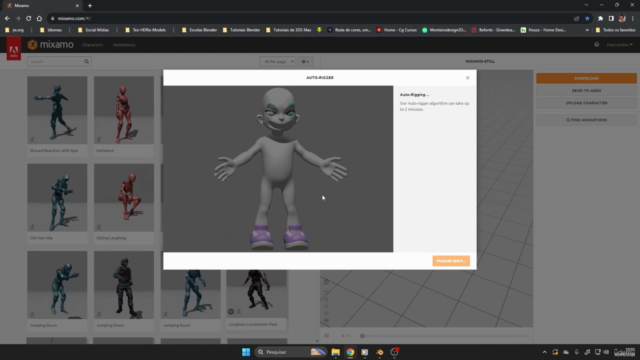Image resolution: width=640 pixels, height=360 pixels.
Task: Select the Old Man Idle thumbnail
Action: pyautogui.click(x=57, y=198)
